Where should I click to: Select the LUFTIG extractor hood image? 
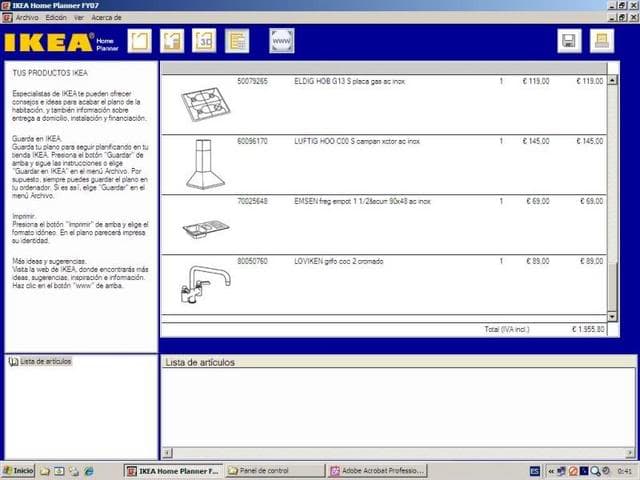[205, 164]
